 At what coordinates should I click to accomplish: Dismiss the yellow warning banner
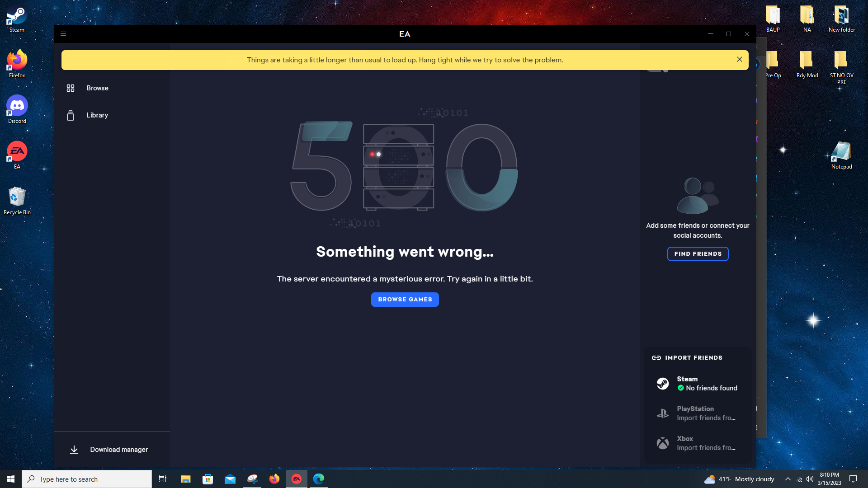(739, 60)
